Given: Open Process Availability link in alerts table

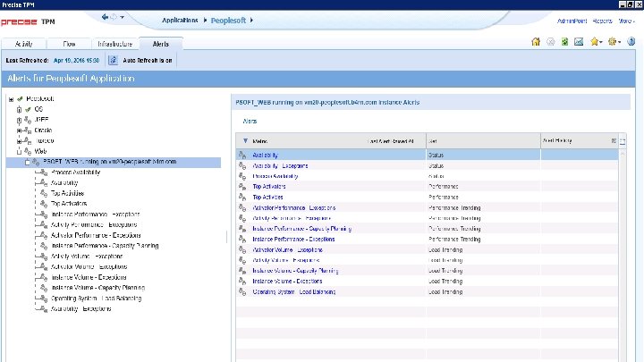Looking at the screenshot, I should coord(275,176).
